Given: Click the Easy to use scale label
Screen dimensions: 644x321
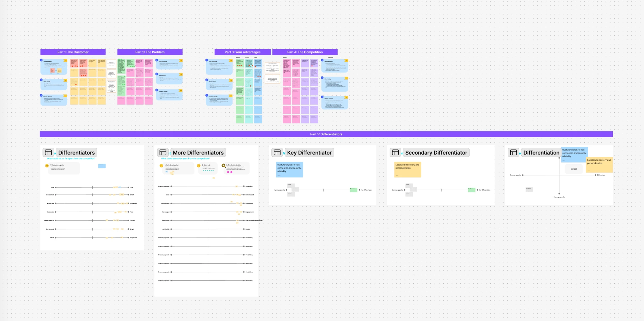Looking at the screenshot, I should click(x=134, y=203).
